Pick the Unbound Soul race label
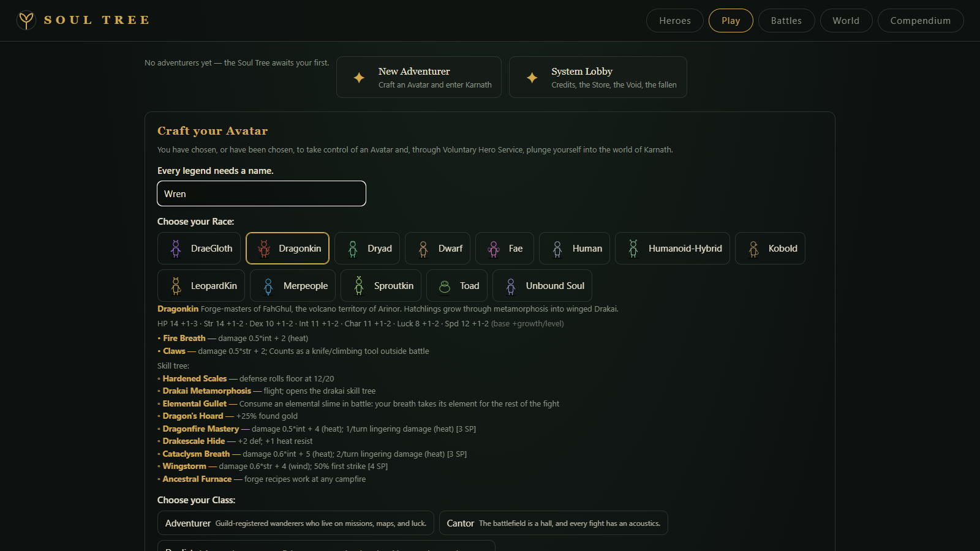The width and height of the screenshot is (980, 551). (x=555, y=286)
